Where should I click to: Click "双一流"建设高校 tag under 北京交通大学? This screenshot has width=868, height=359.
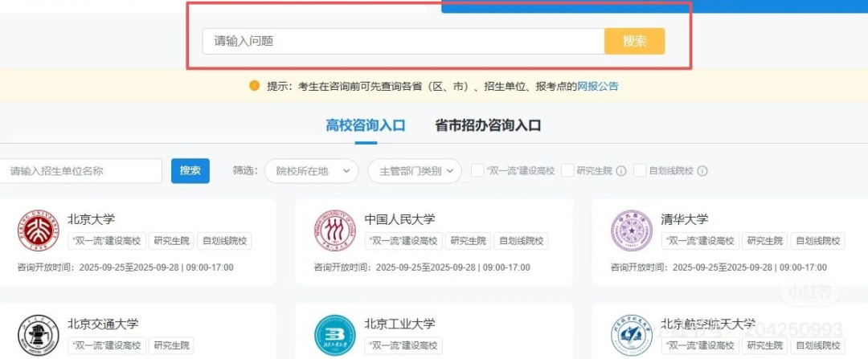click(x=107, y=346)
